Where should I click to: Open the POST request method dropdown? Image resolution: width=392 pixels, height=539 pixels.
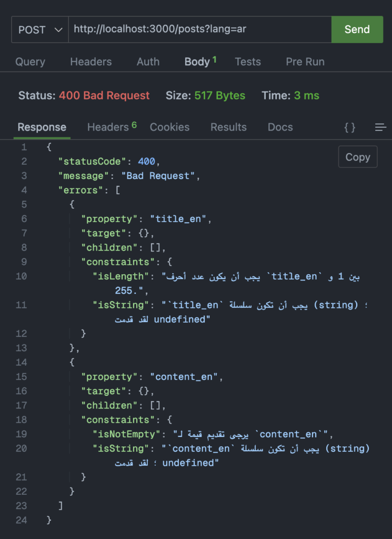[x=39, y=29]
